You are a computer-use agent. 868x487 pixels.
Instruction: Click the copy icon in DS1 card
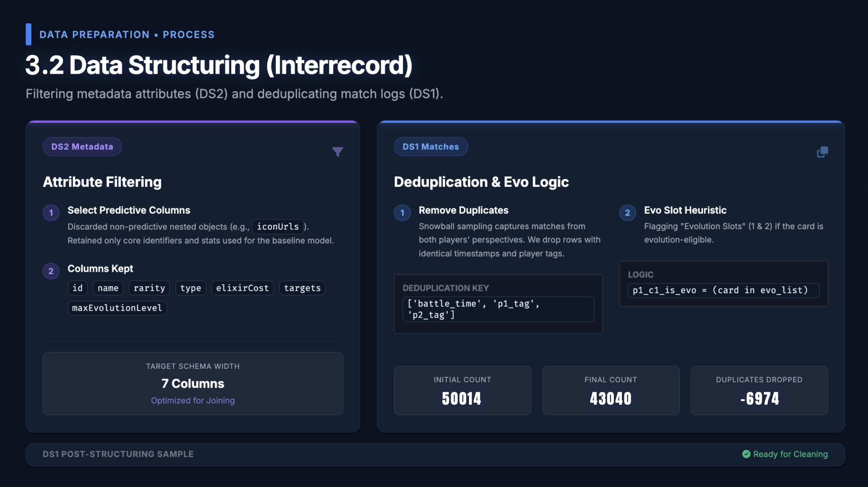tap(822, 152)
